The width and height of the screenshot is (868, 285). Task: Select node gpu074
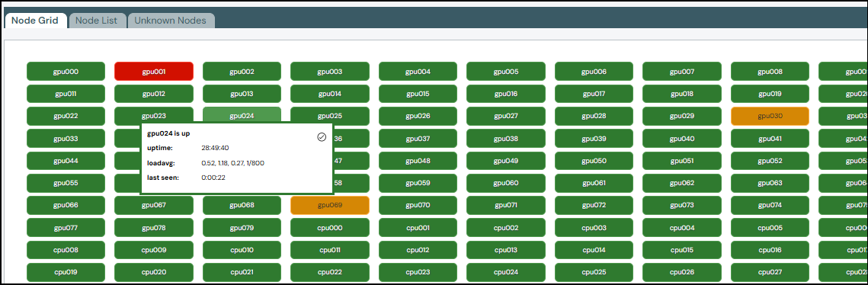pos(770,205)
